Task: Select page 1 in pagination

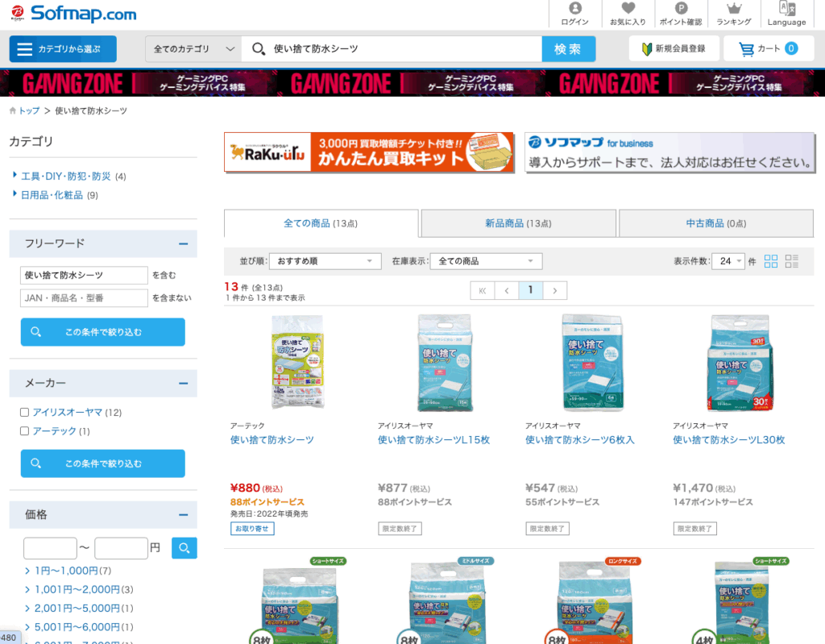Action: coord(531,290)
